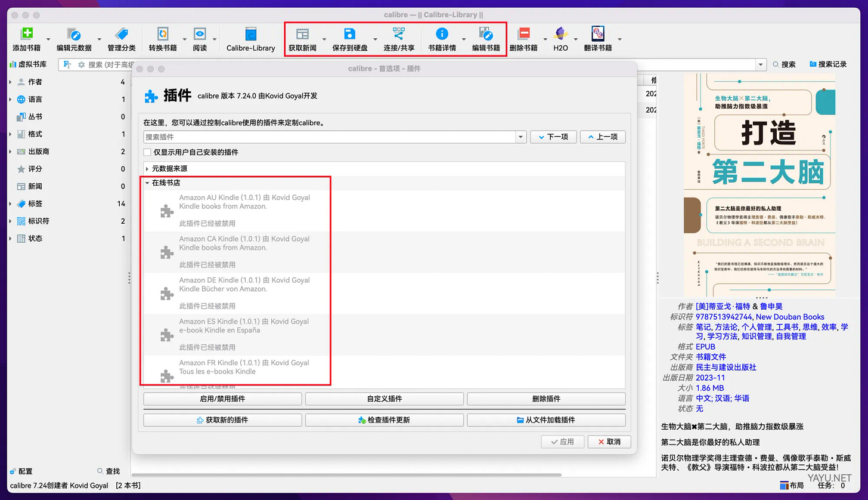
Task: Click the 查找 (Find) icon in tag browser
Action: pos(101,471)
